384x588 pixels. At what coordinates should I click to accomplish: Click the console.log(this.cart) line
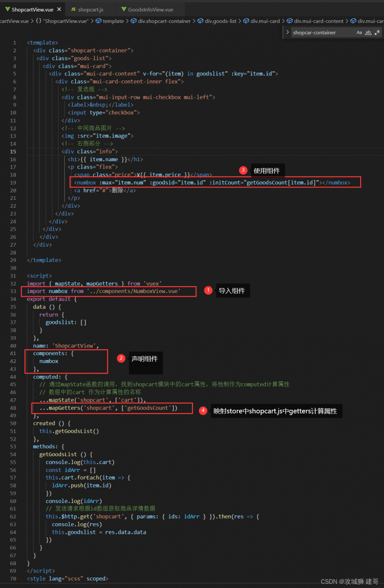80,462
